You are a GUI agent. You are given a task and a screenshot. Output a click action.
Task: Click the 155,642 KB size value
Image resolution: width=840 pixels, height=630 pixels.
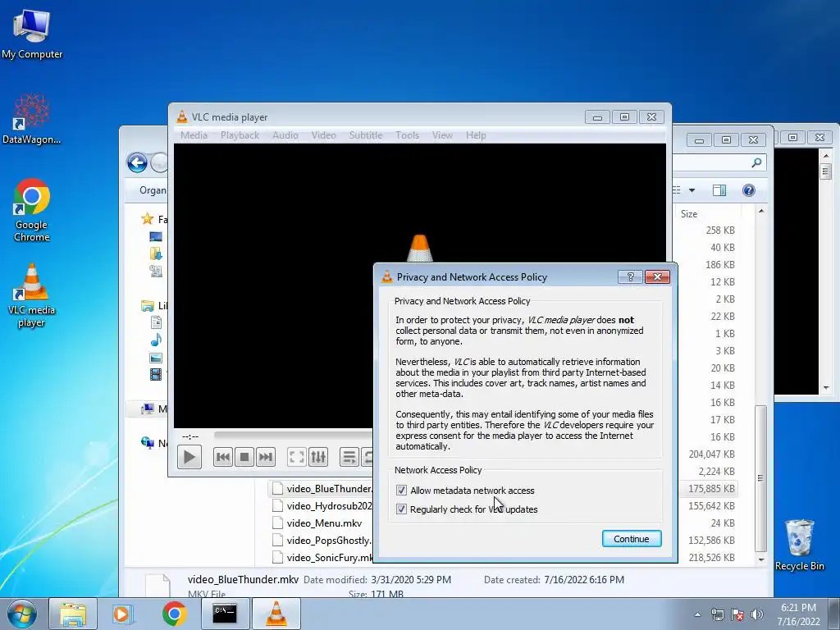tap(711, 505)
